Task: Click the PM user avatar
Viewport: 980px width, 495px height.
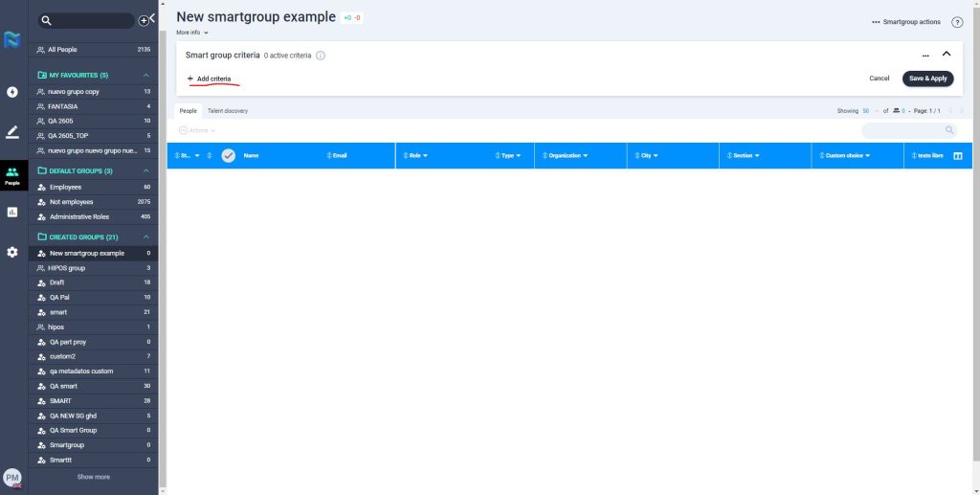Action: 12,477
